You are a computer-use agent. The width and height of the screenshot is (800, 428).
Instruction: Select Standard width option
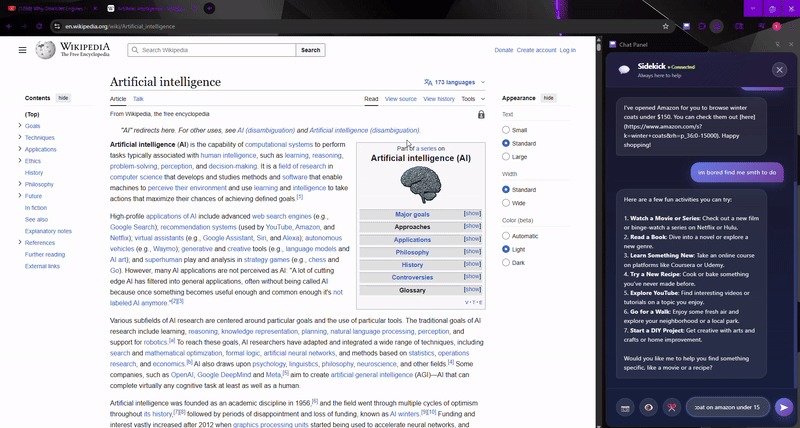506,190
